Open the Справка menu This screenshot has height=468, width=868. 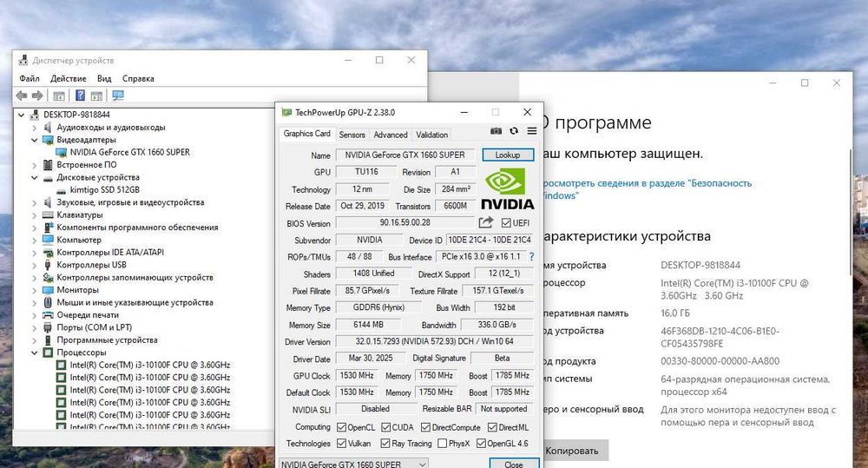pyautogui.click(x=138, y=79)
